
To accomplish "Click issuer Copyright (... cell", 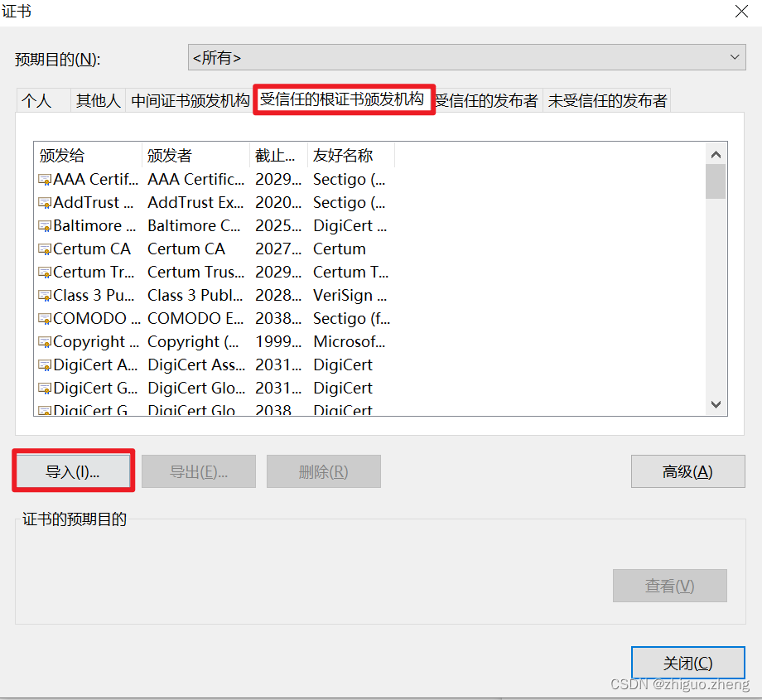I will 193,342.
